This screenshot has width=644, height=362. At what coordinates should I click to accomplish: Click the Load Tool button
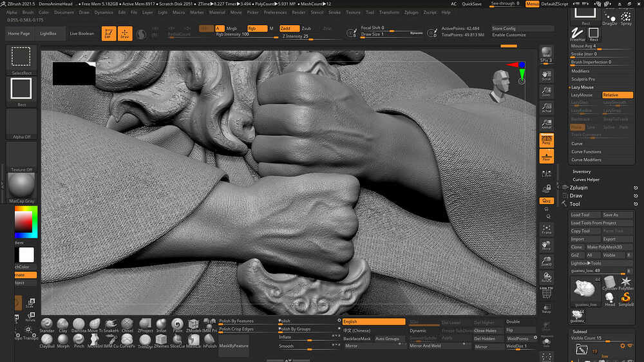(585, 215)
